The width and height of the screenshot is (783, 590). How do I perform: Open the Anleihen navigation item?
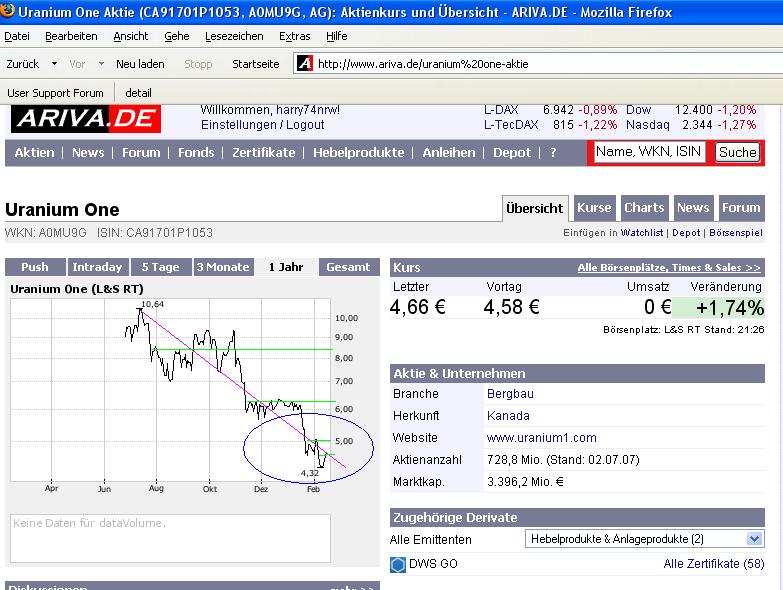tap(449, 153)
